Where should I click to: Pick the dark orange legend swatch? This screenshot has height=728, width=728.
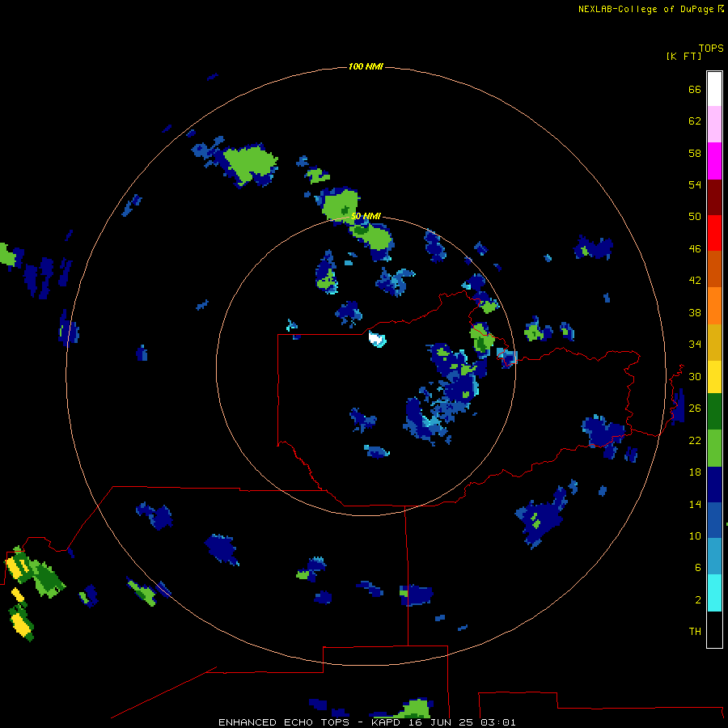tap(714, 269)
